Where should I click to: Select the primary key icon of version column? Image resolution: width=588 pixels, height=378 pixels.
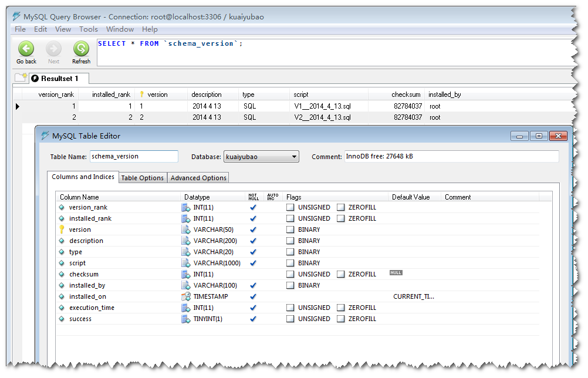(62, 230)
